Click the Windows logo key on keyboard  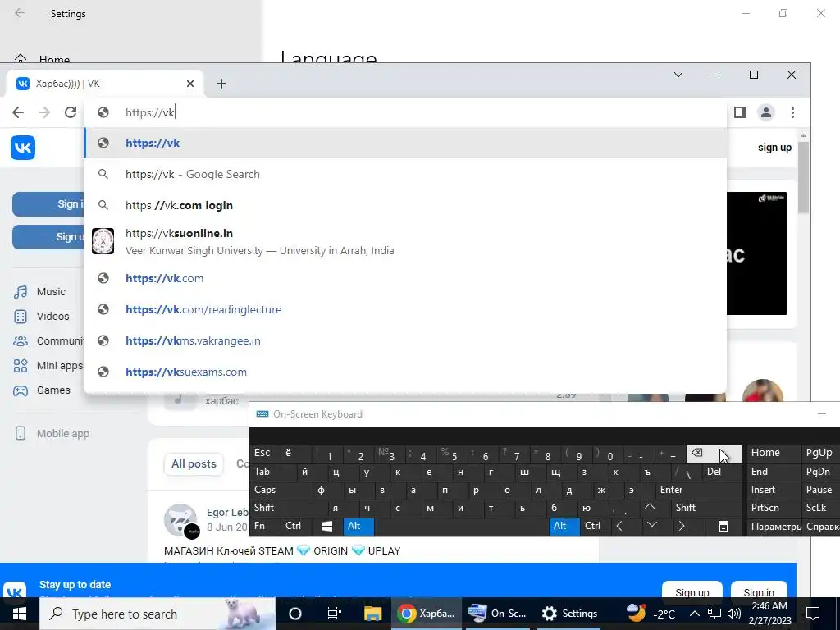[x=326, y=526]
